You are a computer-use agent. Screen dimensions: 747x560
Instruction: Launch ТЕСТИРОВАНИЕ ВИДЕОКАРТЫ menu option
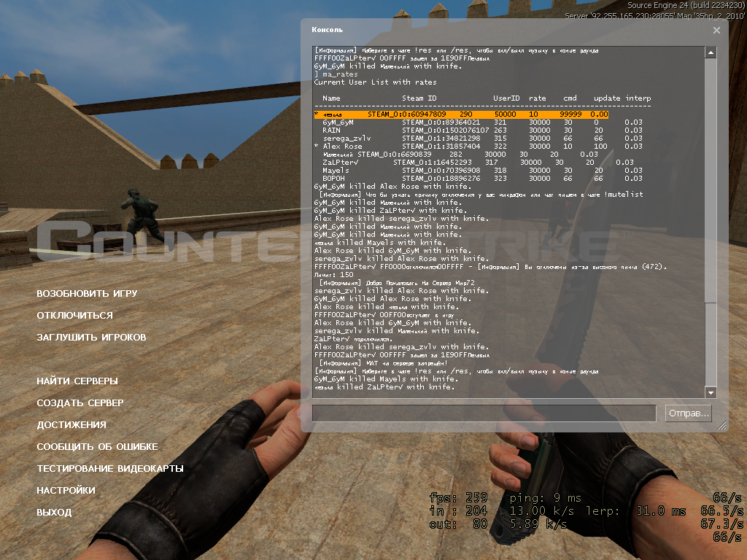(110, 469)
